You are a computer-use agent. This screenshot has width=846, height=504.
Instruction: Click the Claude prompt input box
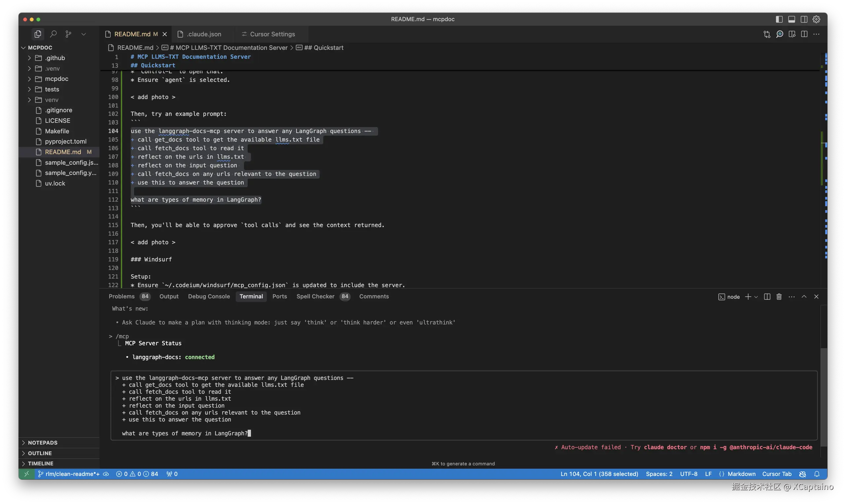point(464,406)
